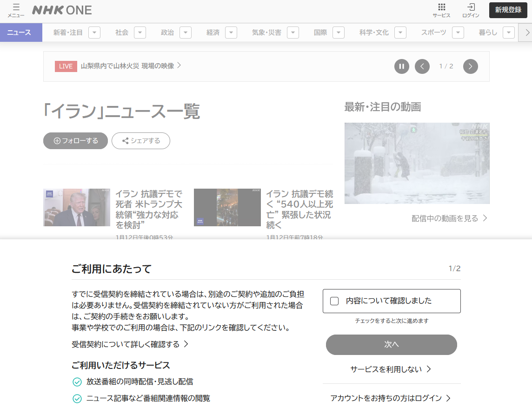Screen dimensions: 532x414
Task: Go to next ticker item
Action: pyautogui.click(x=470, y=66)
